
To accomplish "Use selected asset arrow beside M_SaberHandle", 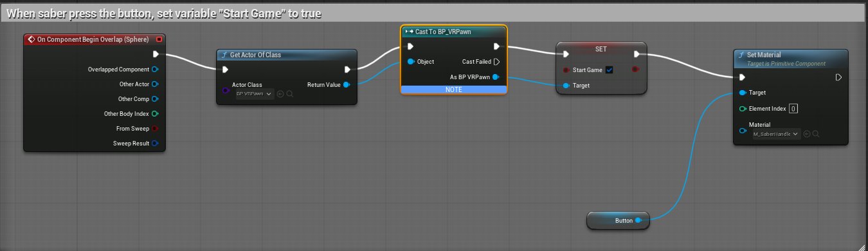I will pyautogui.click(x=807, y=134).
